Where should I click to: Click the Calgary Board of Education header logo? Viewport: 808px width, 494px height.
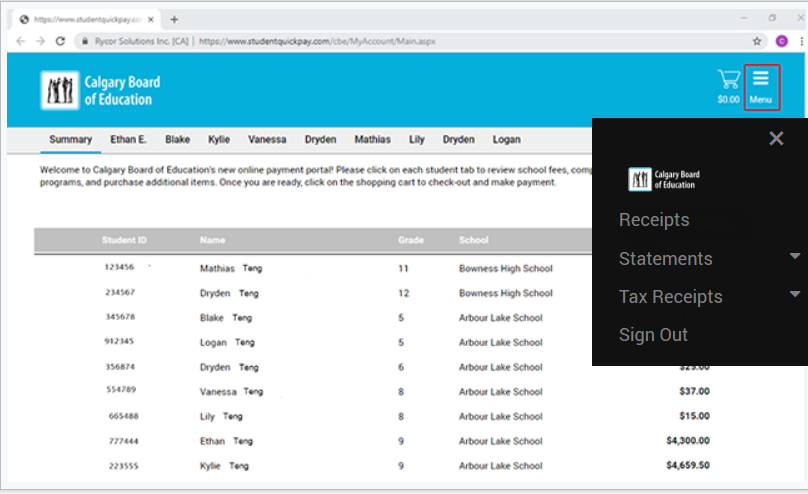[100, 90]
